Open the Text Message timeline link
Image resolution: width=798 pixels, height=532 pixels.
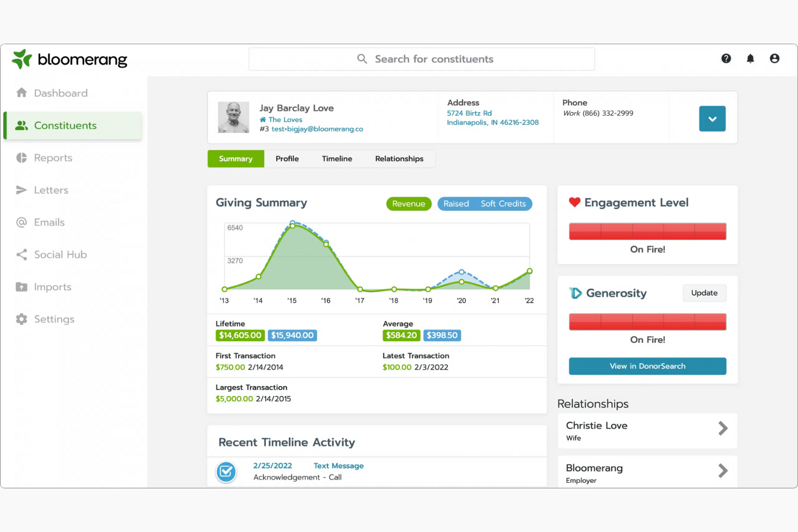point(339,466)
